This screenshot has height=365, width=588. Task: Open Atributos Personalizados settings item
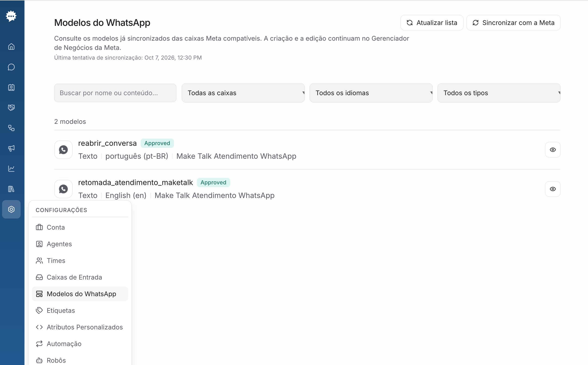coord(80,327)
